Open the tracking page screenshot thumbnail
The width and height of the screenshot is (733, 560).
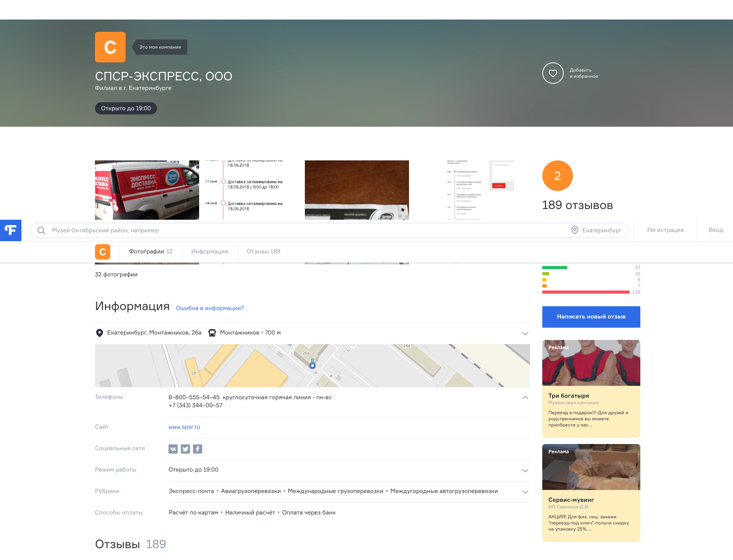(462, 190)
